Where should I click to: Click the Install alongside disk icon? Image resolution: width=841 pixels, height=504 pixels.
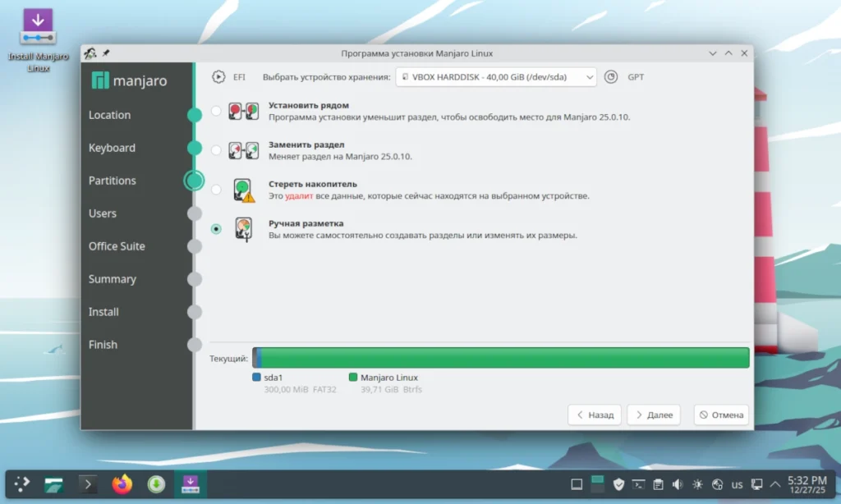[243, 111]
